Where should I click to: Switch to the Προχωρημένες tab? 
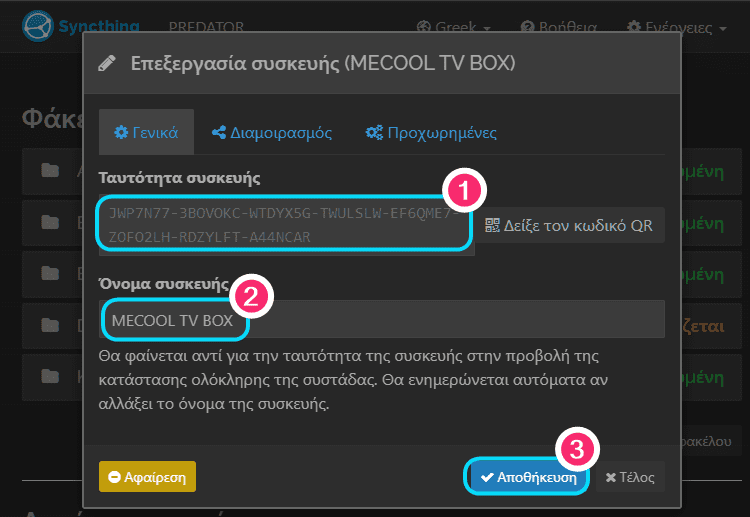pos(431,132)
